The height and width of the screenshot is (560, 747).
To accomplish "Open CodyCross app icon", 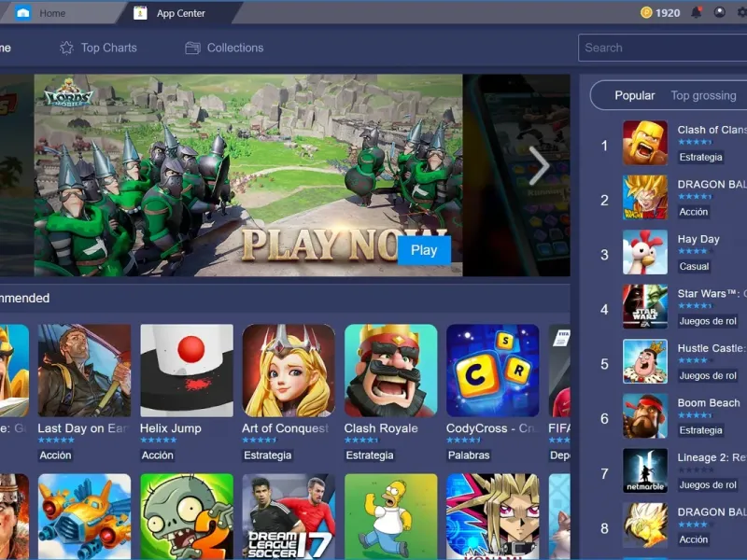I will tap(493, 371).
